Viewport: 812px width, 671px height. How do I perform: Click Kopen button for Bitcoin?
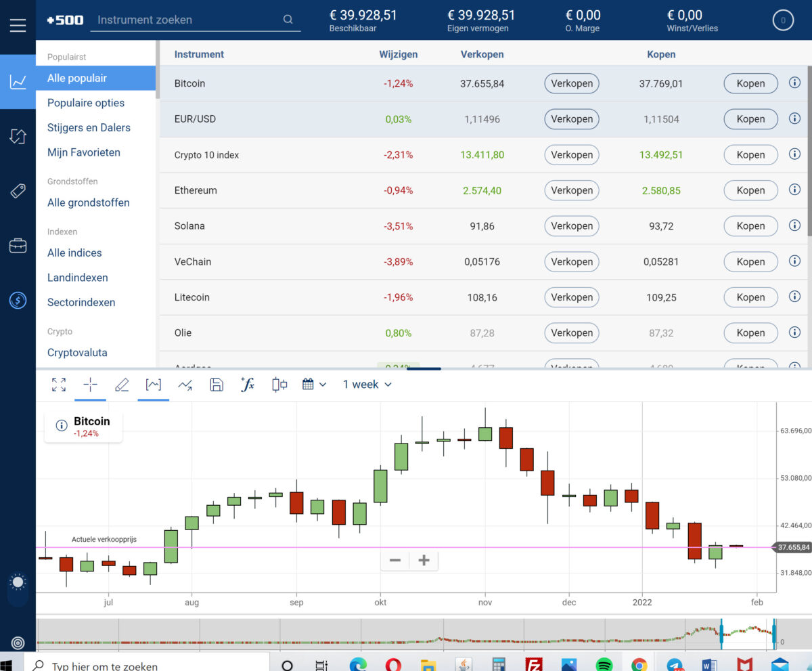coord(751,83)
